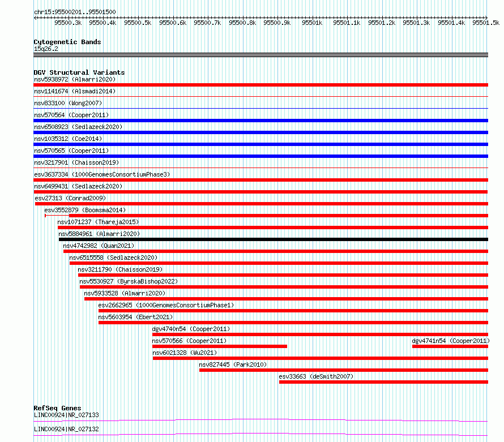Click the nsv5938972 (Almarri2020) variant label
This screenshot has width=504, height=442.
(75, 79)
